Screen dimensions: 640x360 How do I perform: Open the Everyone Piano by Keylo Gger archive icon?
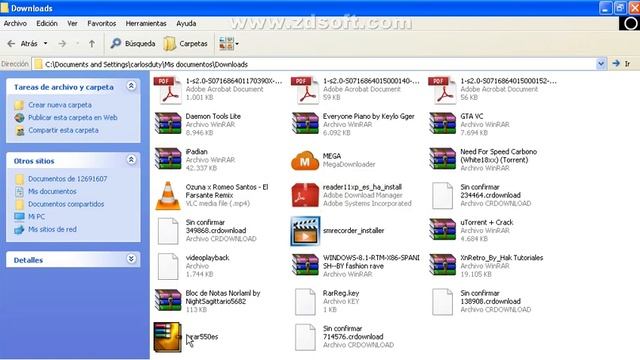pos(305,124)
